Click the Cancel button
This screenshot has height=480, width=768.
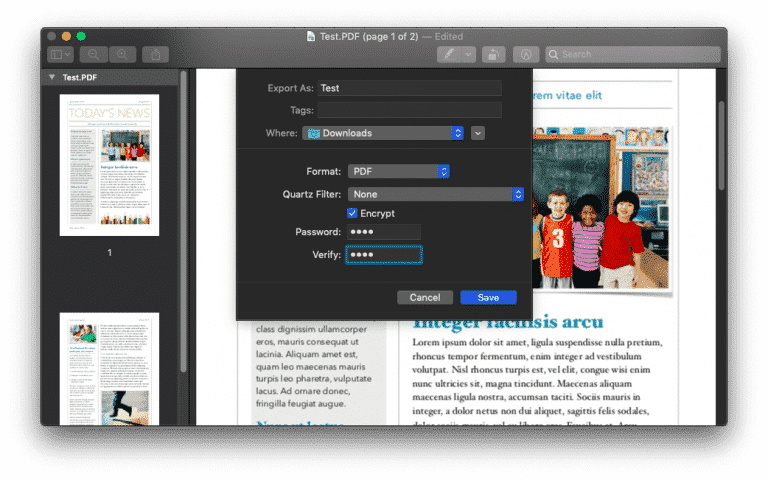coord(425,297)
